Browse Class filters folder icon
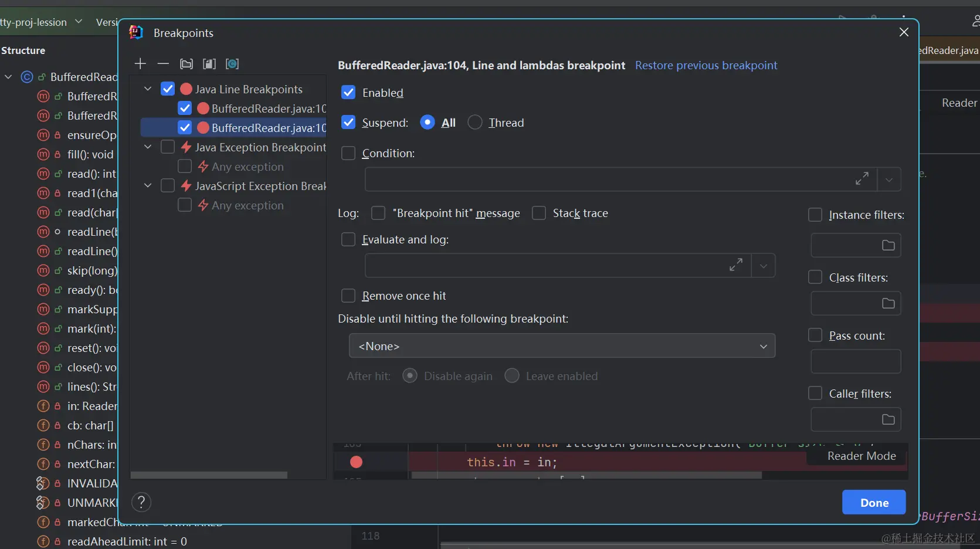The width and height of the screenshot is (980, 549). pos(889,303)
